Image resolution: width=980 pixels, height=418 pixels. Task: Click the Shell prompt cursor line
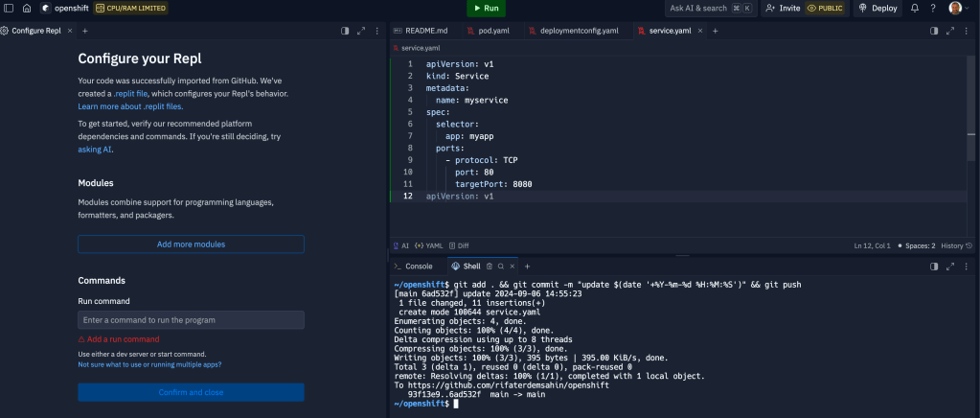click(426, 404)
